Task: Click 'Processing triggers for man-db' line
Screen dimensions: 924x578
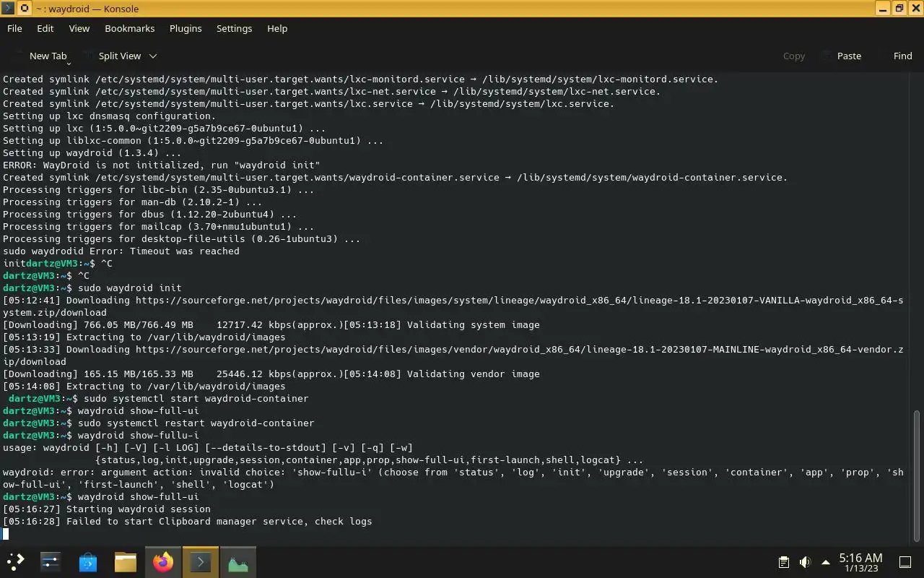Action: (133, 202)
